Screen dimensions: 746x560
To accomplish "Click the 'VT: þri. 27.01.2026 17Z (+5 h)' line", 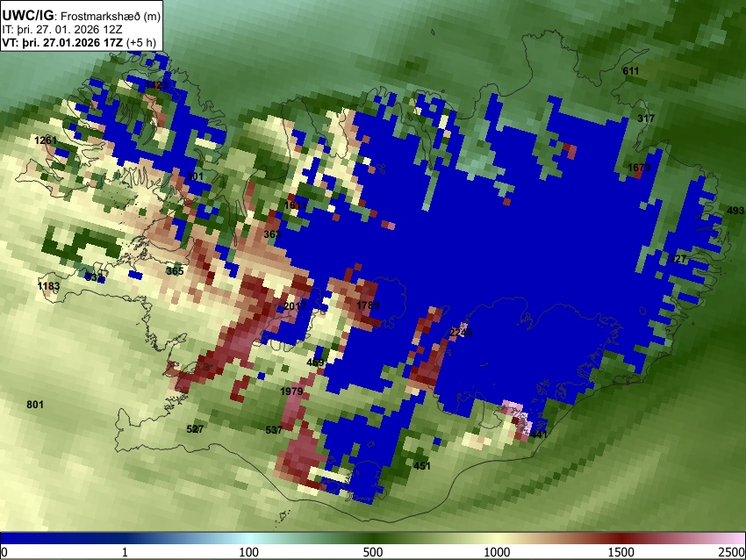I will (x=79, y=42).
